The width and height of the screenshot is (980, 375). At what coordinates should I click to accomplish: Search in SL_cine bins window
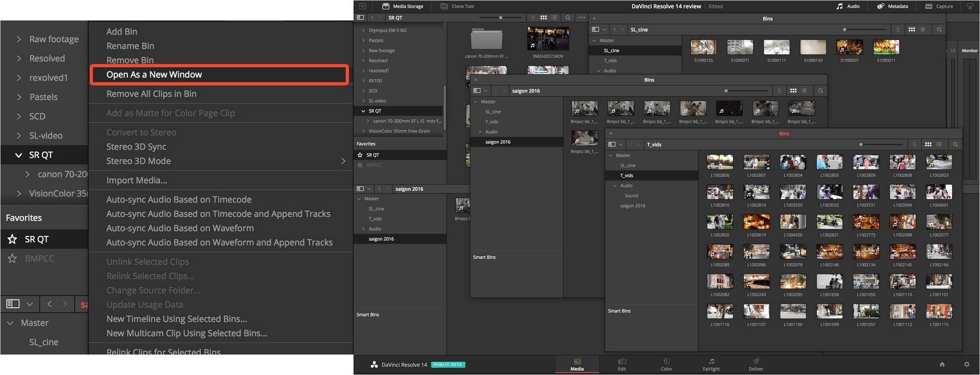point(939,30)
